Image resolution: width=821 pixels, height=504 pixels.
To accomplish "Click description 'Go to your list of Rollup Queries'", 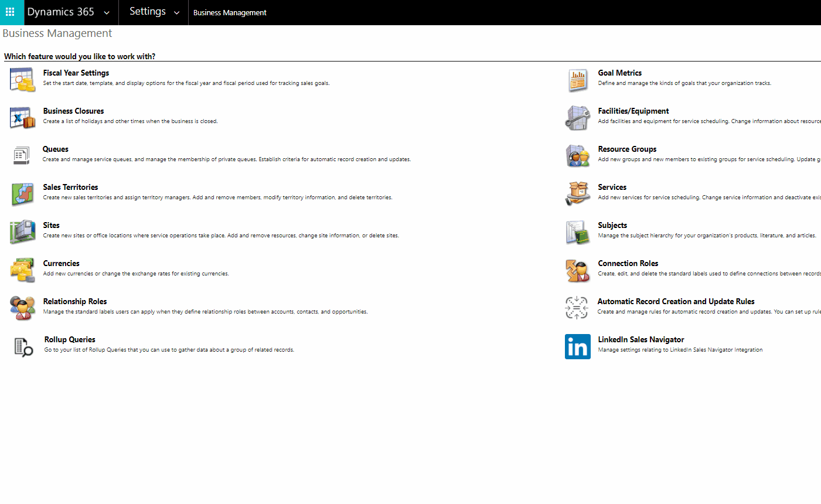I will pyautogui.click(x=169, y=350).
